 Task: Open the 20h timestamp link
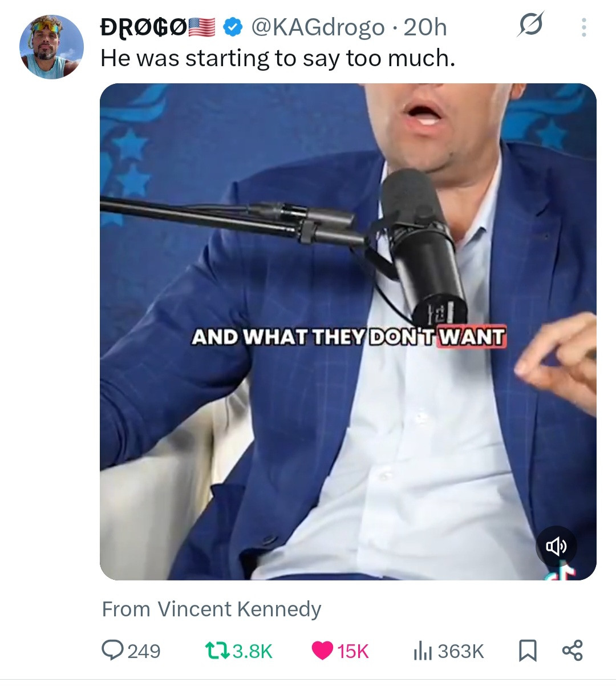coord(425,27)
